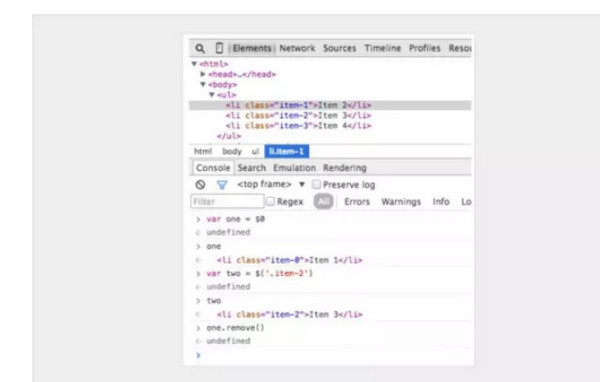
Task: Enable the Preserve log checkbox
Action: coord(316,184)
